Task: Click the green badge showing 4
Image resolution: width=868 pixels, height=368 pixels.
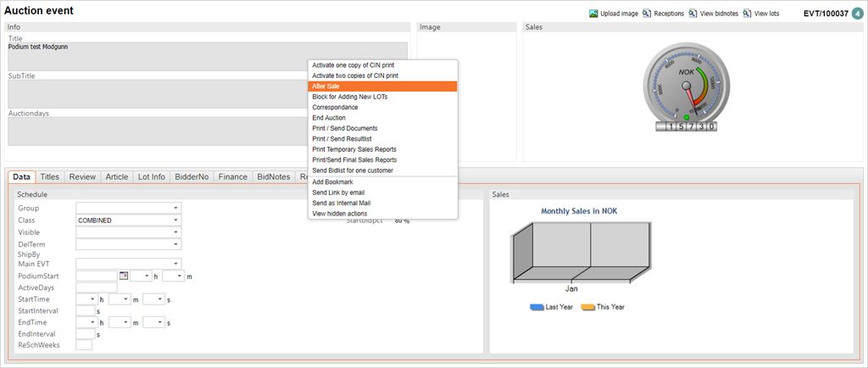Action: pos(859,13)
